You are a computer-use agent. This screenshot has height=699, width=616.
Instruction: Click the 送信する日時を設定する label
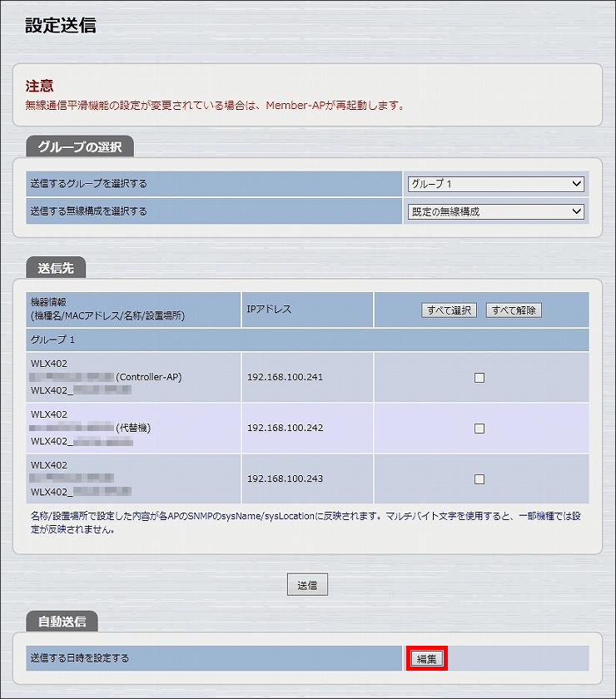coord(79,658)
